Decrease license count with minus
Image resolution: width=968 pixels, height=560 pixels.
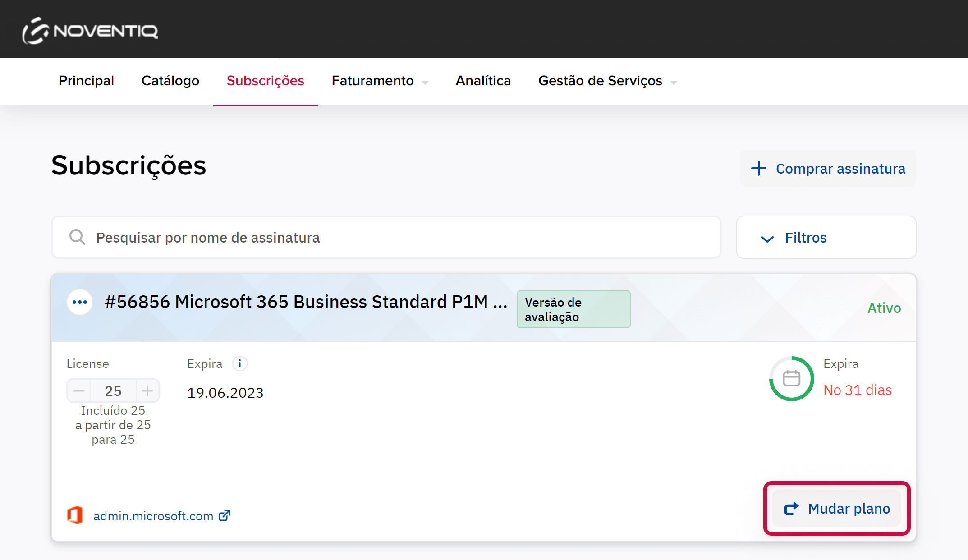(x=79, y=391)
